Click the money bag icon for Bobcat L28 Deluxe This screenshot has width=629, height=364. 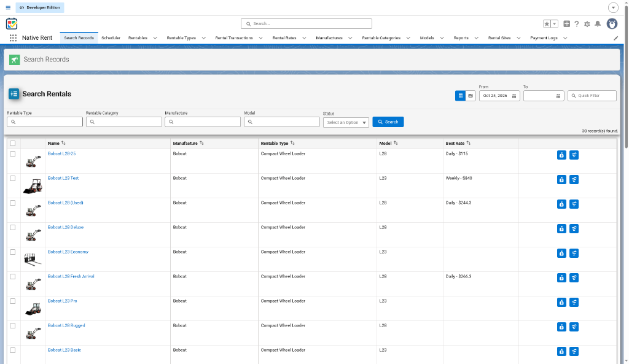(x=561, y=228)
